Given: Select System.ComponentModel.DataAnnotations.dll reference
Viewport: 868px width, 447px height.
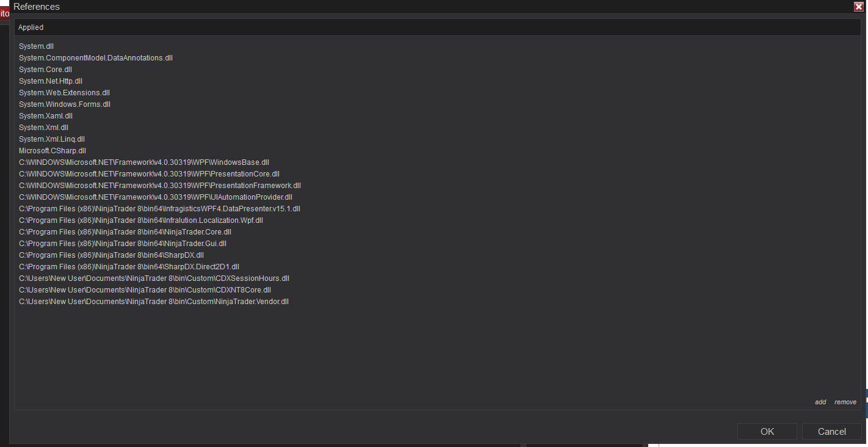Looking at the screenshot, I should coord(96,58).
